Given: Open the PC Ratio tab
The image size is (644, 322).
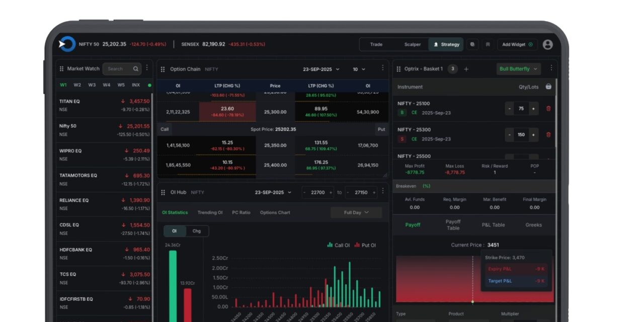Looking at the screenshot, I should click(241, 212).
